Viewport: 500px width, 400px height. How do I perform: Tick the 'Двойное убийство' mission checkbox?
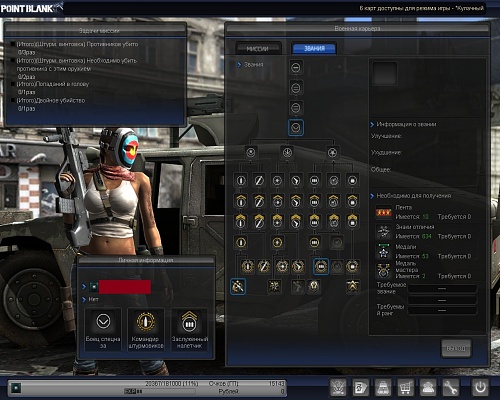pos(13,100)
